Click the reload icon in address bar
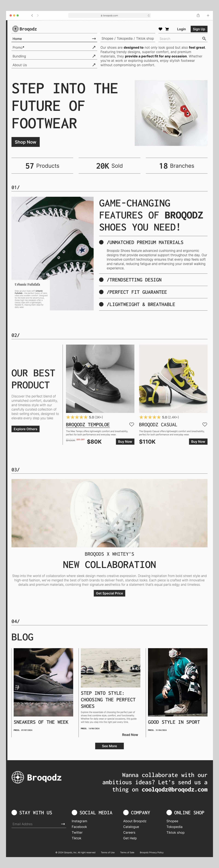 tap(149, 15)
